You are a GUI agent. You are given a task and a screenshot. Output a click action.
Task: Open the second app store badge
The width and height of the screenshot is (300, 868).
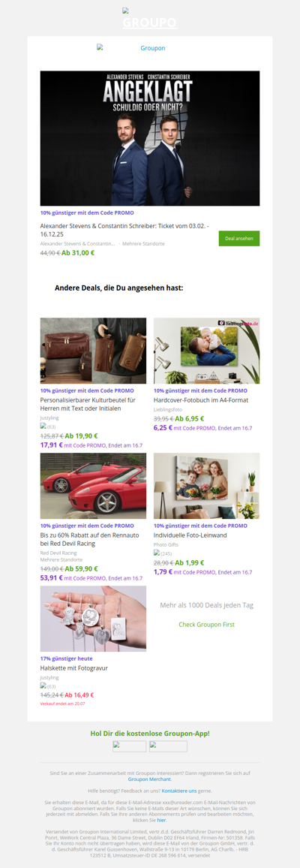coord(168,746)
